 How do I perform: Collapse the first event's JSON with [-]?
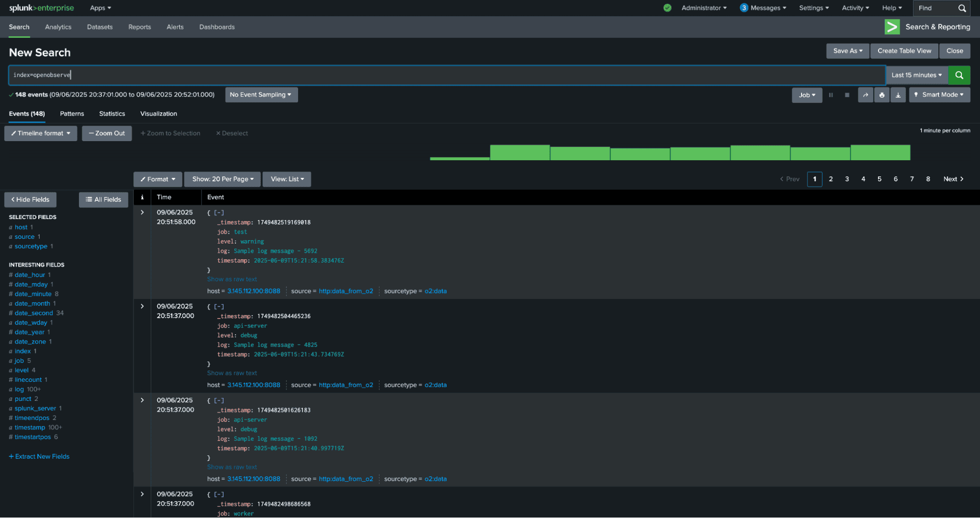click(x=219, y=213)
